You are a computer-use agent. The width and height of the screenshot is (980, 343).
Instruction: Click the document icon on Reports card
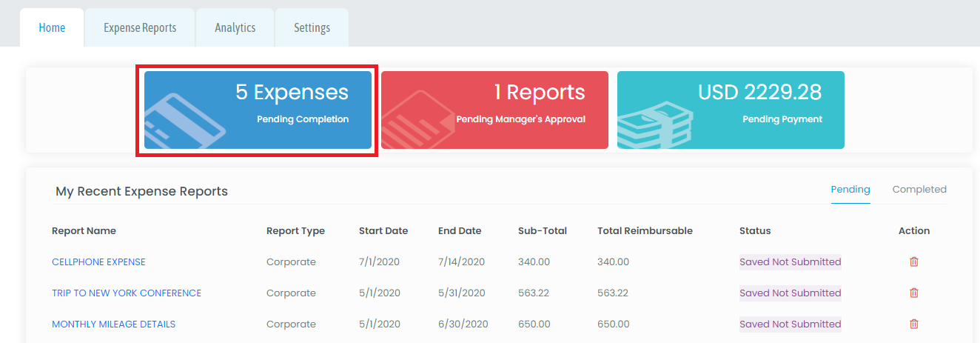[x=418, y=120]
